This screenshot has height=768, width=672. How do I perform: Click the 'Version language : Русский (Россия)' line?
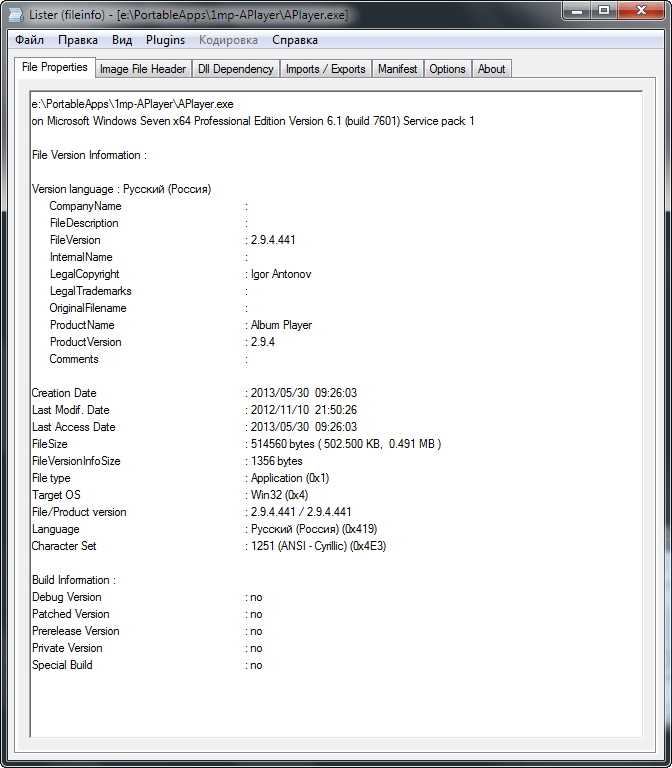tap(121, 189)
